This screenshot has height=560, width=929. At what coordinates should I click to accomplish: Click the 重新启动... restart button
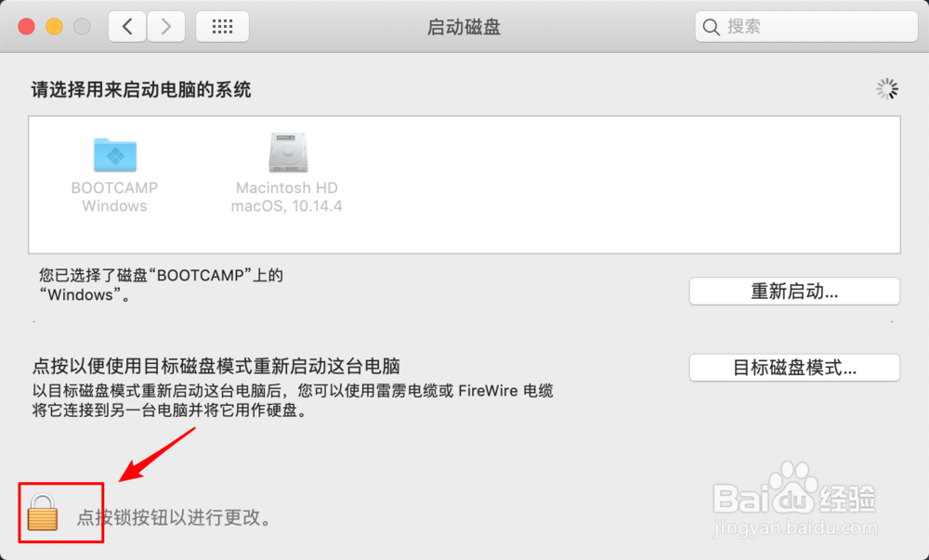coord(794,292)
